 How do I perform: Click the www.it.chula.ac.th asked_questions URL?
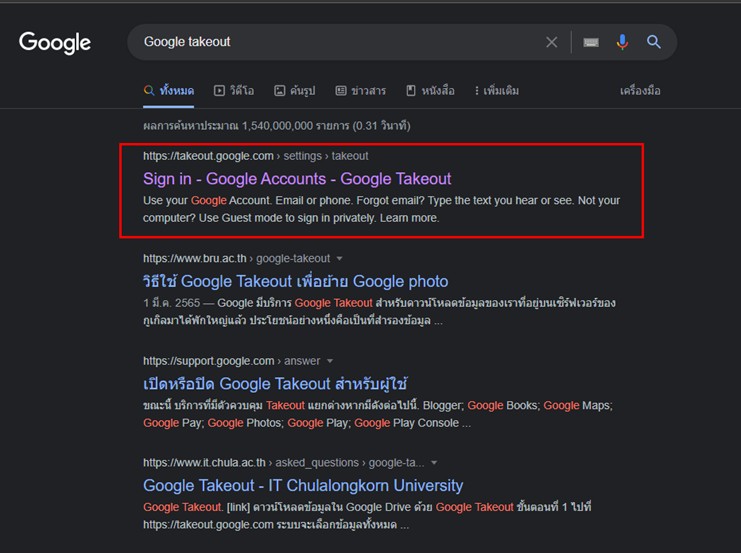284,463
